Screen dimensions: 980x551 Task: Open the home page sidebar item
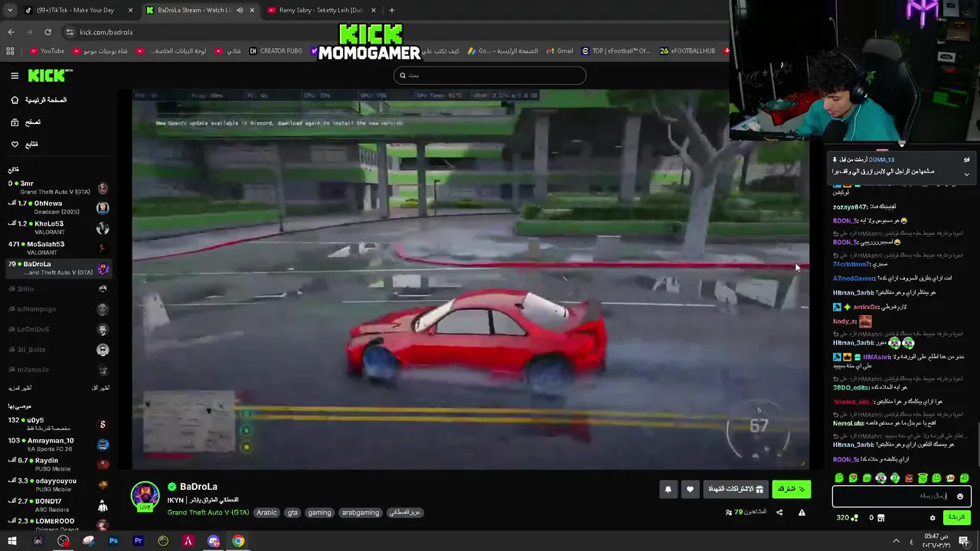[x=40, y=100]
